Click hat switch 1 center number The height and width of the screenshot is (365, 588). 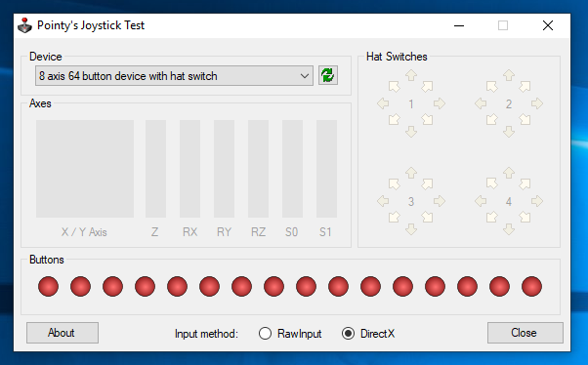coord(411,103)
